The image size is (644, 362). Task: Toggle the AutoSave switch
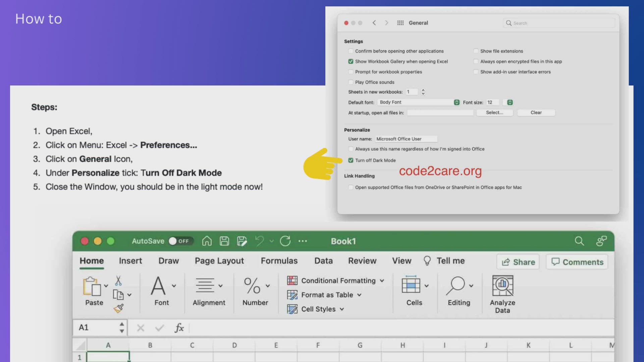tap(181, 241)
